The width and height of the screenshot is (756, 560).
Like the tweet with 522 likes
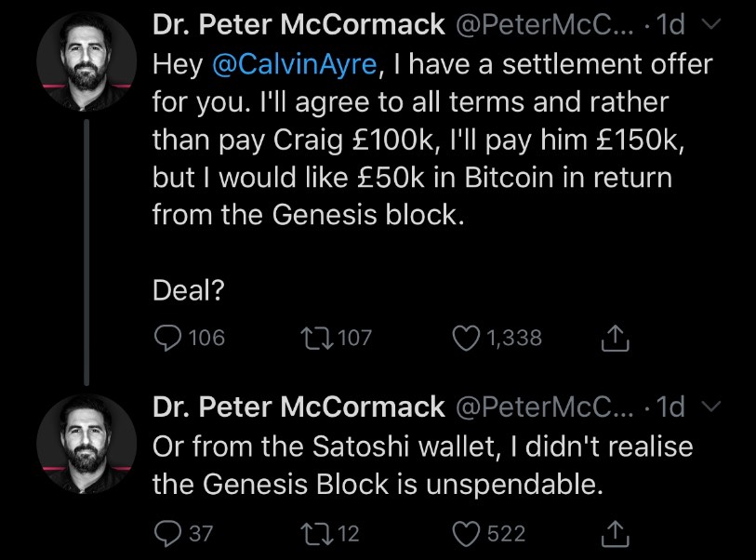468,533
